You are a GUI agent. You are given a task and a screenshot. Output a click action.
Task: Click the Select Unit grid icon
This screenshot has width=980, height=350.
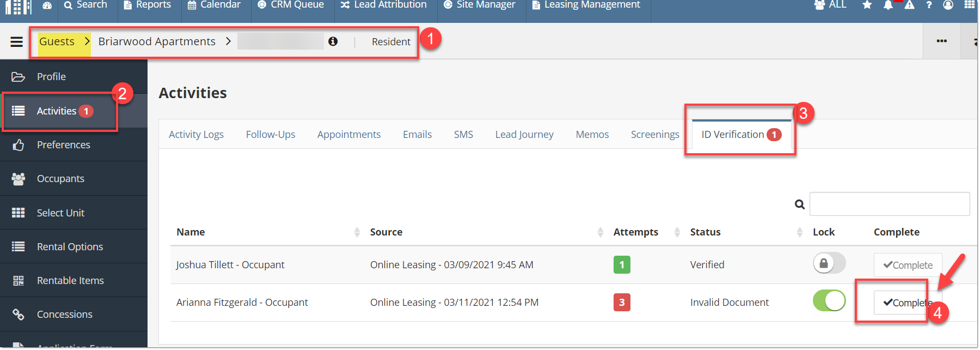click(19, 213)
